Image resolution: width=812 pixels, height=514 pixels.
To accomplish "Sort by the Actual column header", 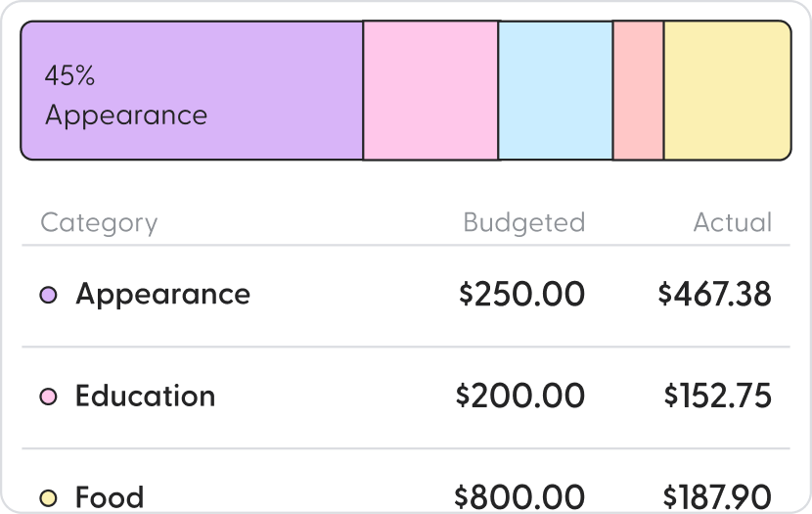I will point(732,222).
